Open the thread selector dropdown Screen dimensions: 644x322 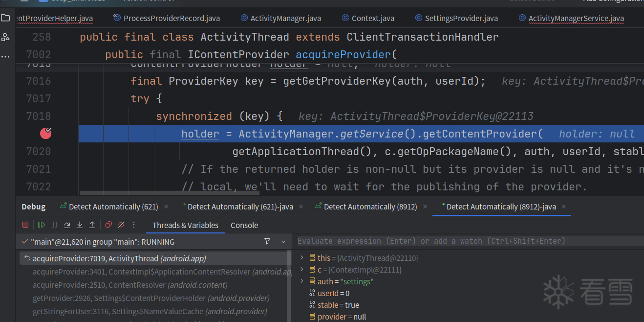tap(283, 242)
